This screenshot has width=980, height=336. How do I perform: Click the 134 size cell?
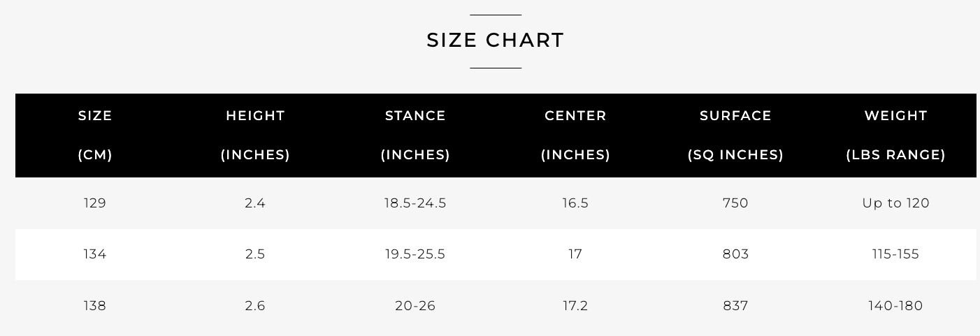pyautogui.click(x=95, y=254)
